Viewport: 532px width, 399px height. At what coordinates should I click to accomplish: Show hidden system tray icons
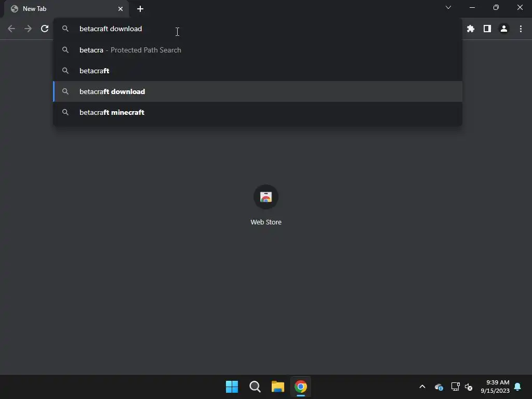click(x=422, y=387)
